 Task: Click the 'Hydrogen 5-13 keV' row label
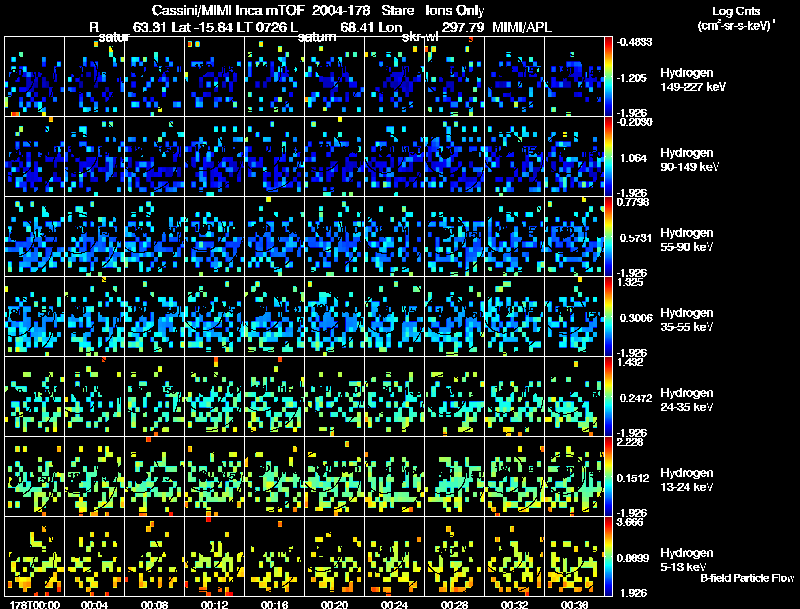[x=687, y=560]
